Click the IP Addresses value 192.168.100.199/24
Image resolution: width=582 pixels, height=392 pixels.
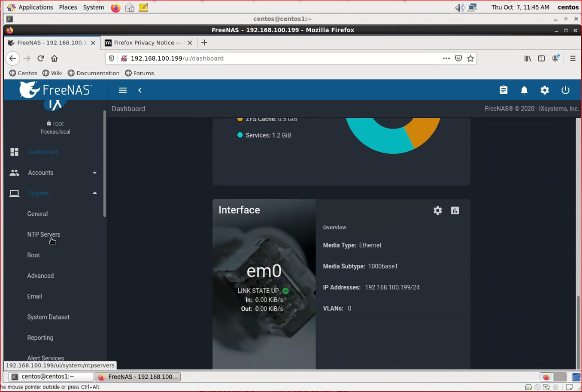(x=392, y=287)
